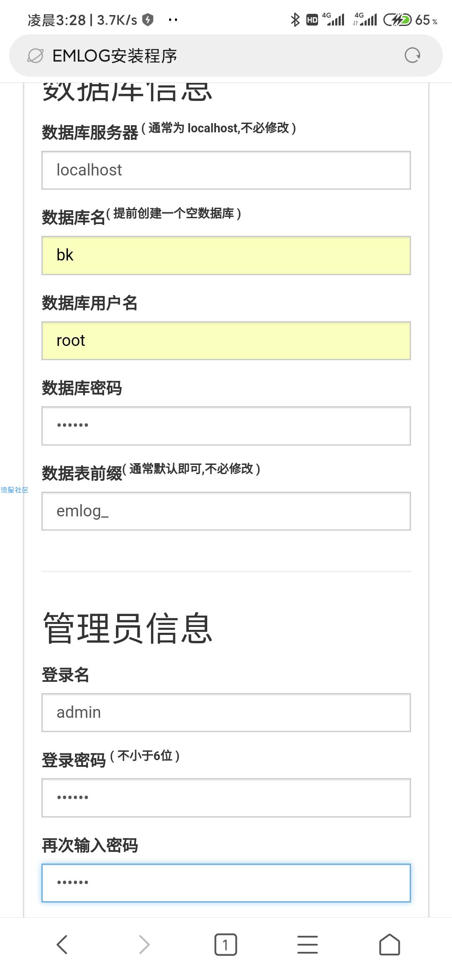The height and width of the screenshot is (980, 452).
Task: Select the database username field with root
Action: click(x=226, y=340)
